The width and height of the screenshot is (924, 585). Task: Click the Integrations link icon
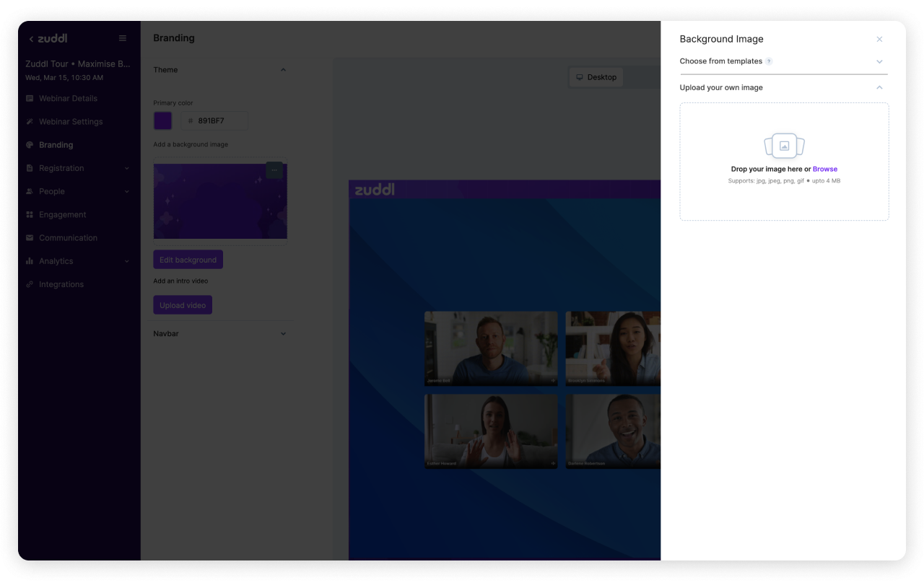30,284
